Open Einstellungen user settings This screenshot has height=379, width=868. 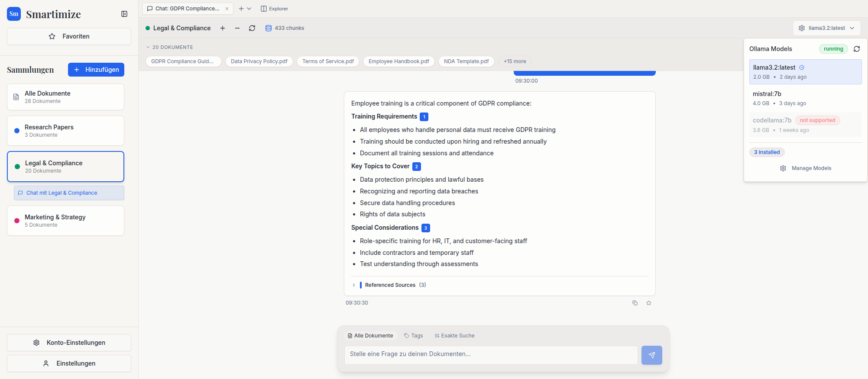69,363
